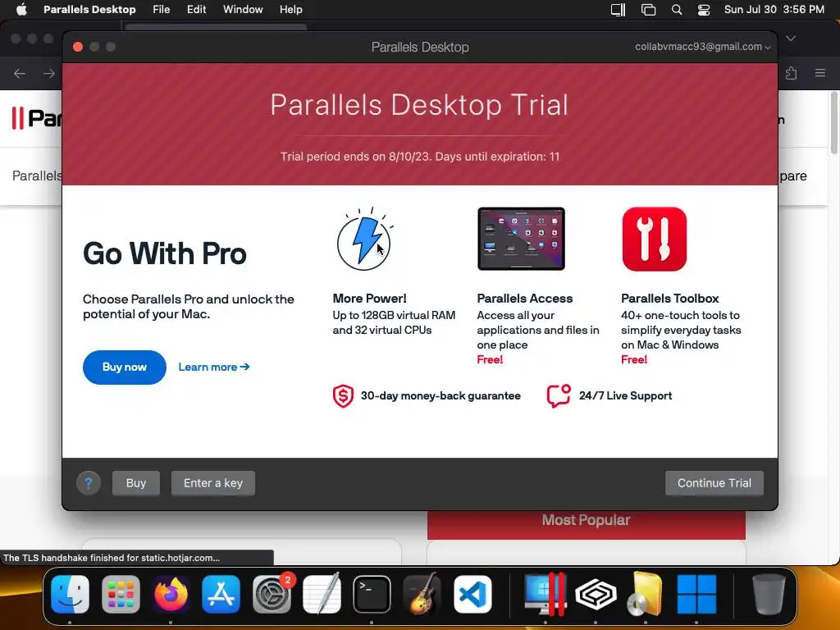The image size is (840, 630).
Task: Click the browser page vertical scrollbar
Action: pos(833,123)
